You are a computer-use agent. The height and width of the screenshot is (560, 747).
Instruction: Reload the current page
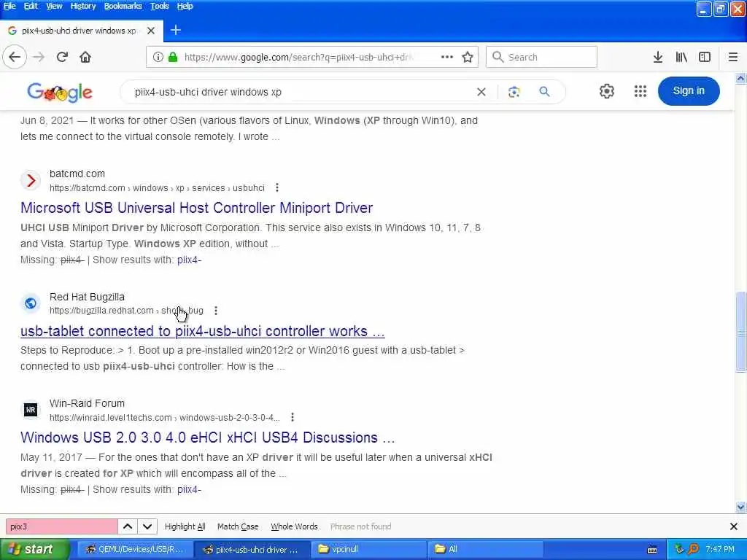click(x=62, y=57)
